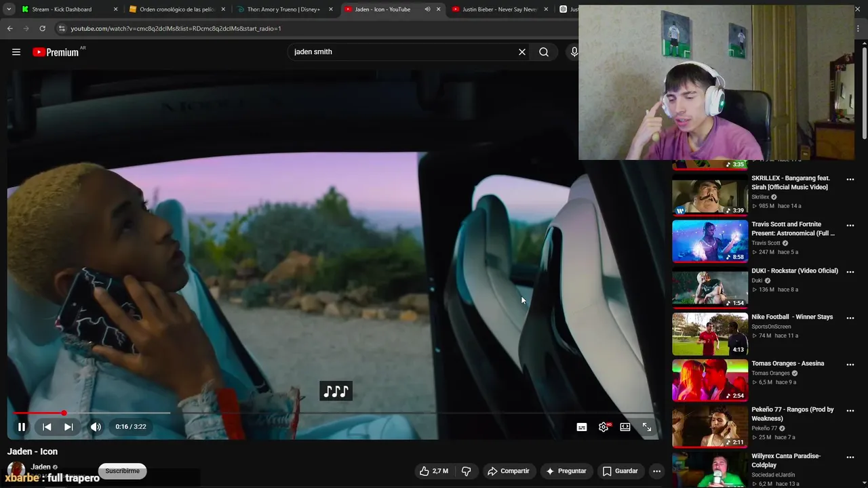Open the DUKI - Rockstar (Video Oficial) title
This screenshot has width=868, height=488.
click(795, 271)
